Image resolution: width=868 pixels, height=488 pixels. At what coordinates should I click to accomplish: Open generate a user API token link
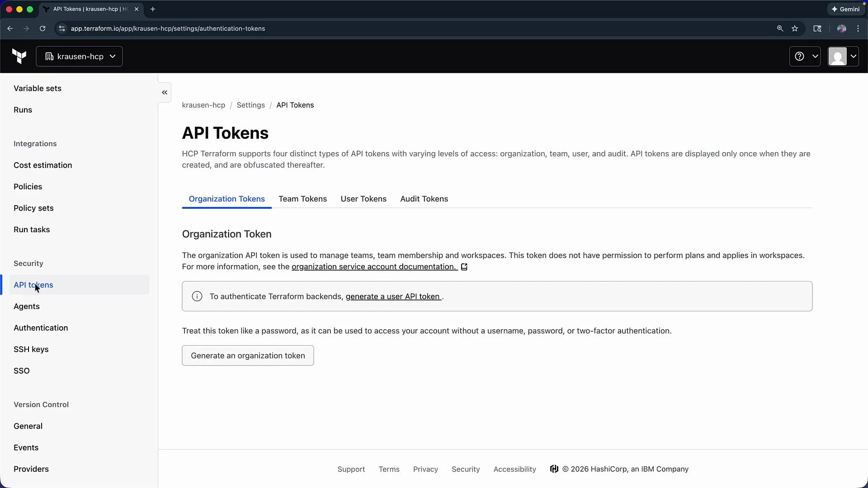point(394,296)
